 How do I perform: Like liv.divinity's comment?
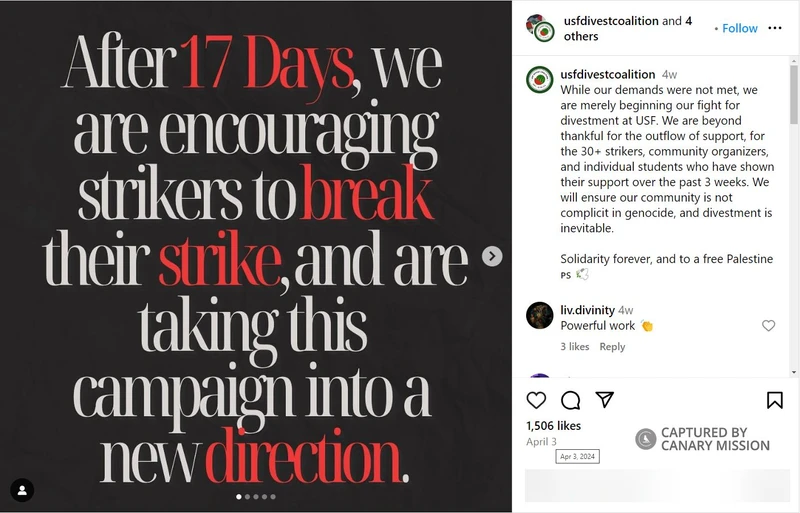coord(768,326)
